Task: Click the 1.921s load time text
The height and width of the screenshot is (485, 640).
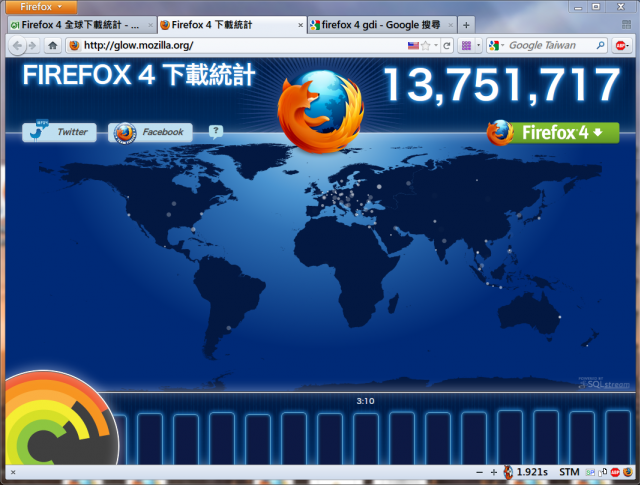Action: pyautogui.click(x=532, y=472)
